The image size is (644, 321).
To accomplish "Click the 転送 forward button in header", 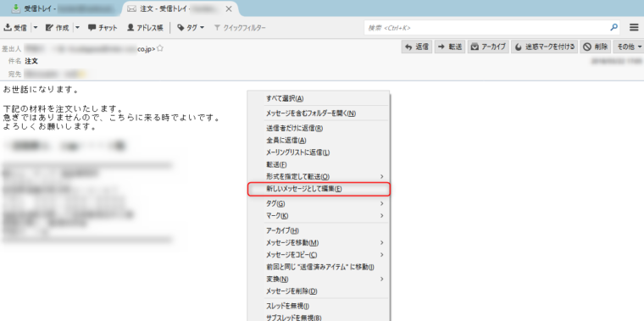I will coord(450,47).
